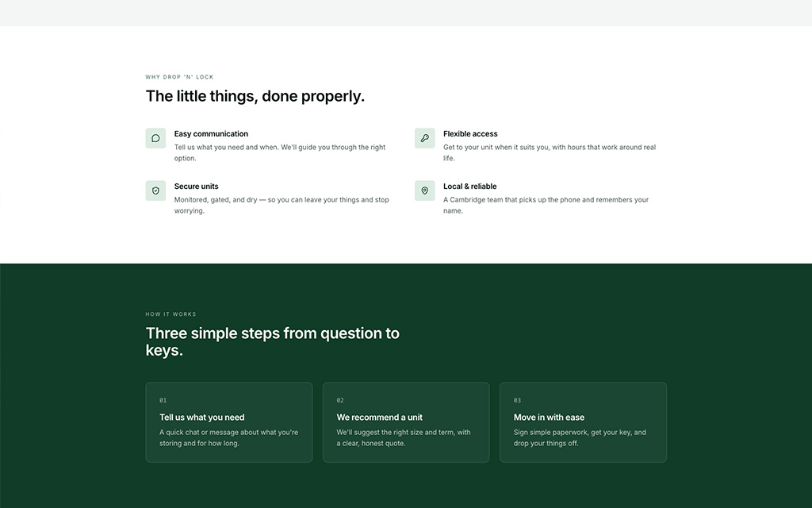812x508 pixels.
Task: Click the key icon for Flexible access
Action: point(425,138)
